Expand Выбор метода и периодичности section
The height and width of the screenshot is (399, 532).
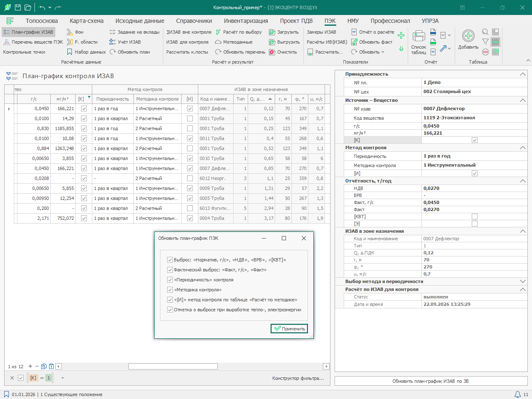click(x=522, y=281)
